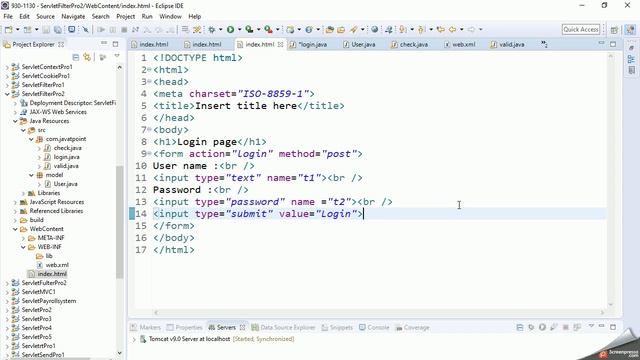Click the Coverage run icon
The image size is (640, 360).
pos(249,29)
